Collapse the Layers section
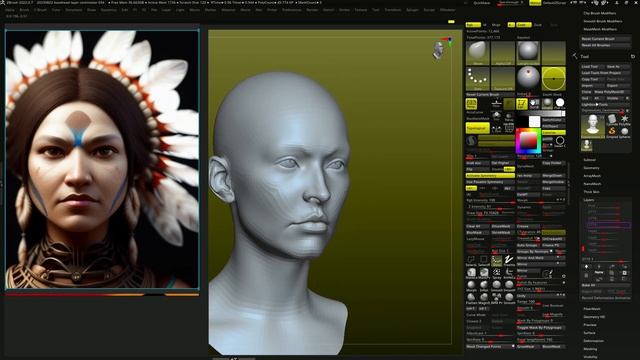Viewport: 640px width, 360px height. tap(589, 200)
